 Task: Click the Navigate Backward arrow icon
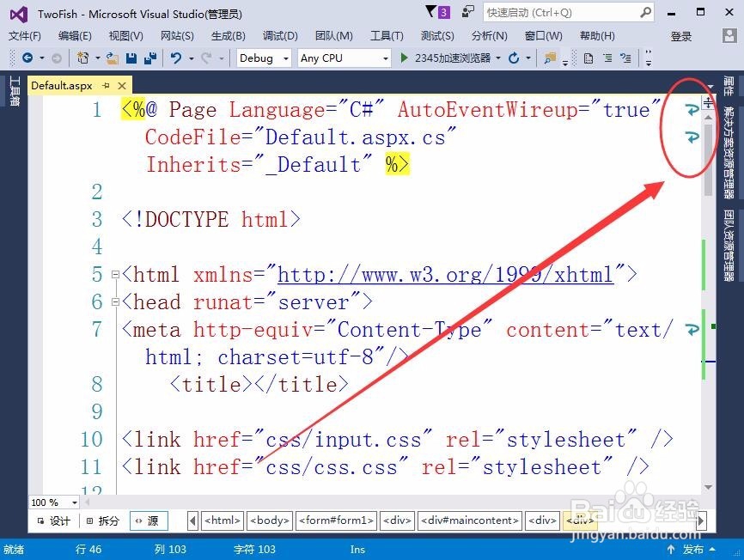27,58
